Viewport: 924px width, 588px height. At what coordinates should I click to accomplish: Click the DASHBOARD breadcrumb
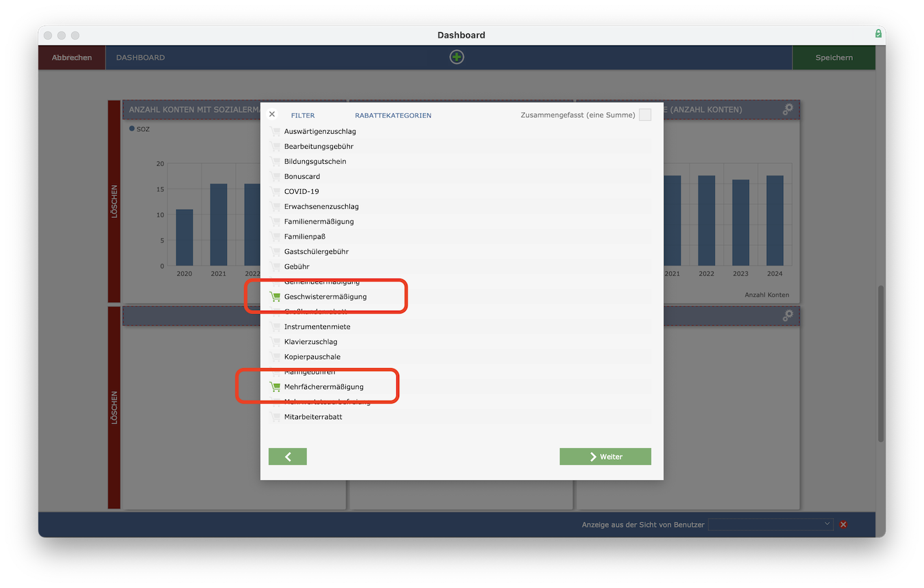[x=140, y=57]
